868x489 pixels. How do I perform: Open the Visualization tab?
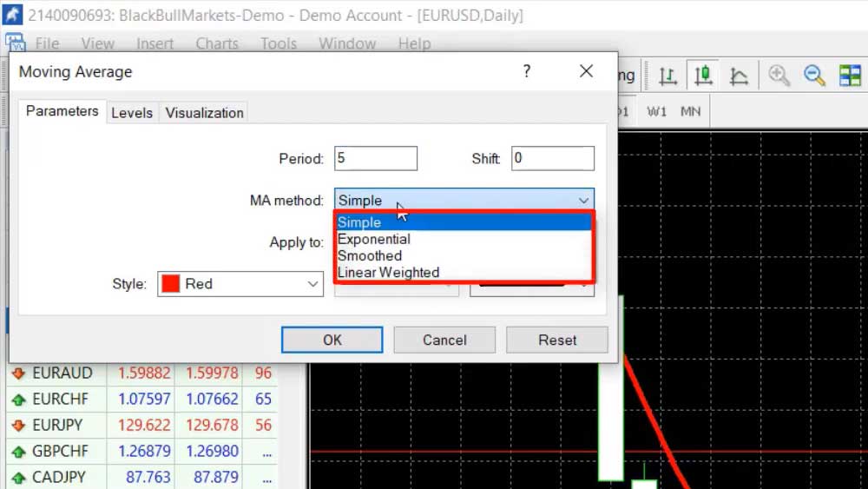pyautogui.click(x=204, y=113)
